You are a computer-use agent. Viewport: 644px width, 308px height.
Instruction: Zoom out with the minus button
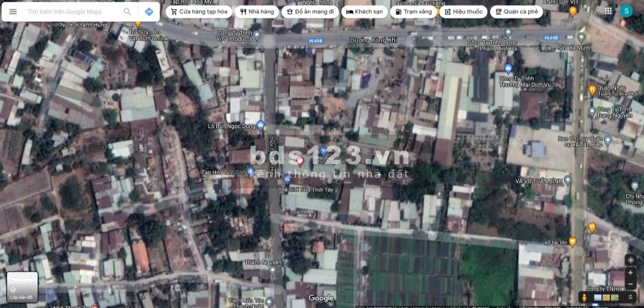(630, 284)
